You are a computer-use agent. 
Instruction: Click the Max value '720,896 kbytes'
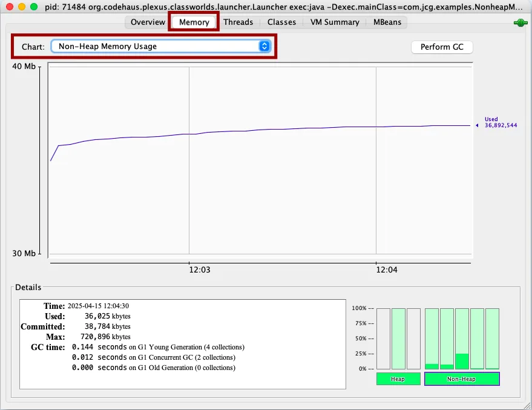[x=105, y=337]
